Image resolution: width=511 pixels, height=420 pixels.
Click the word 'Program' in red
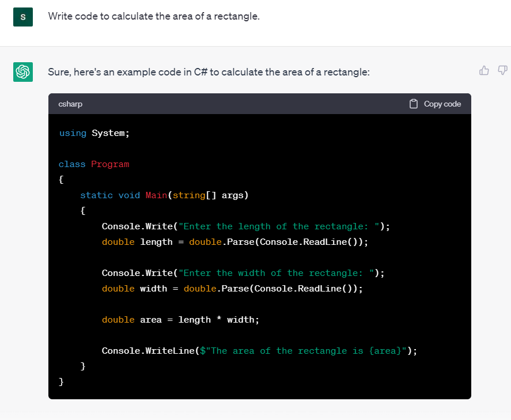tap(110, 164)
